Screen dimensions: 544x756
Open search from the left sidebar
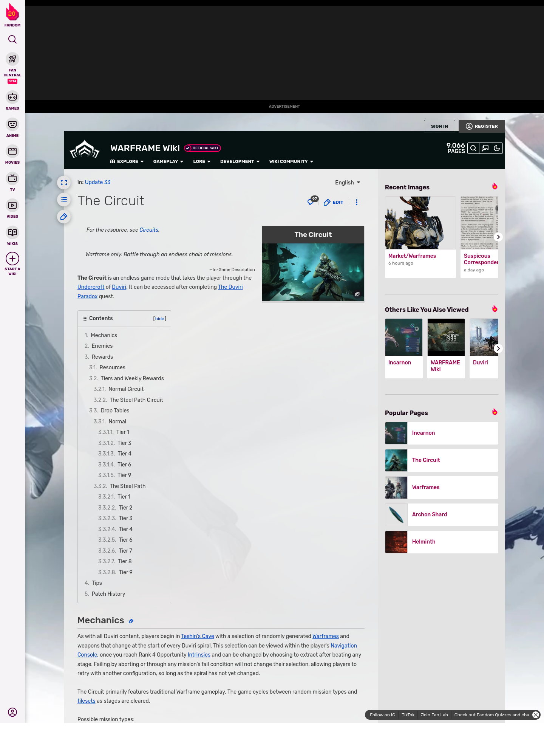[x=12, y=39]
